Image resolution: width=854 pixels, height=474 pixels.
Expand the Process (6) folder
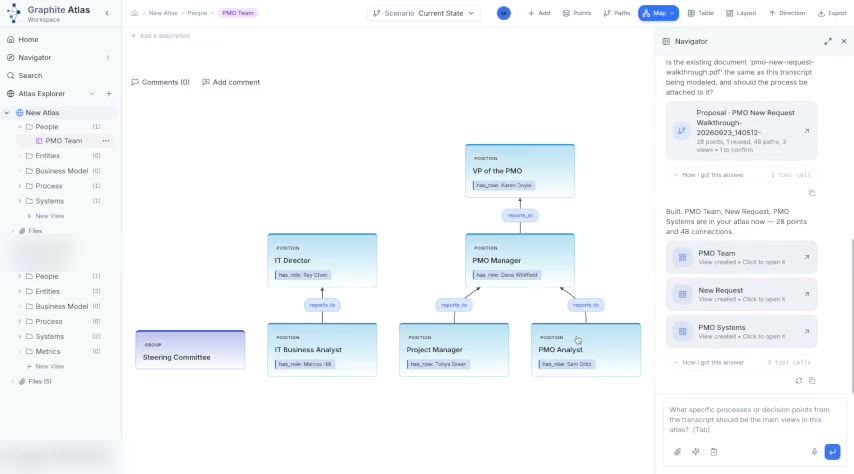click(20, 321)
